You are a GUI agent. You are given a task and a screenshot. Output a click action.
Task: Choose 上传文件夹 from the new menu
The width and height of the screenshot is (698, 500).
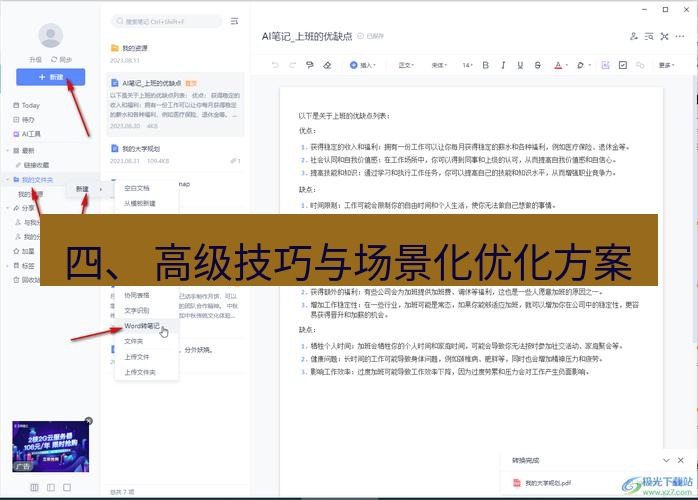pyautogui.click(x=140, y=372)
